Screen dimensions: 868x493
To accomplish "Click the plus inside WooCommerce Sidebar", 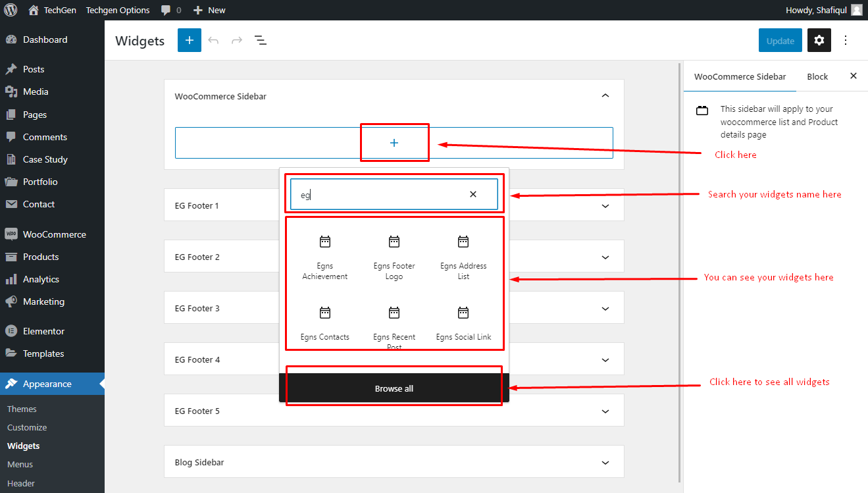I will pyautogui.click(x=394, y=143).
